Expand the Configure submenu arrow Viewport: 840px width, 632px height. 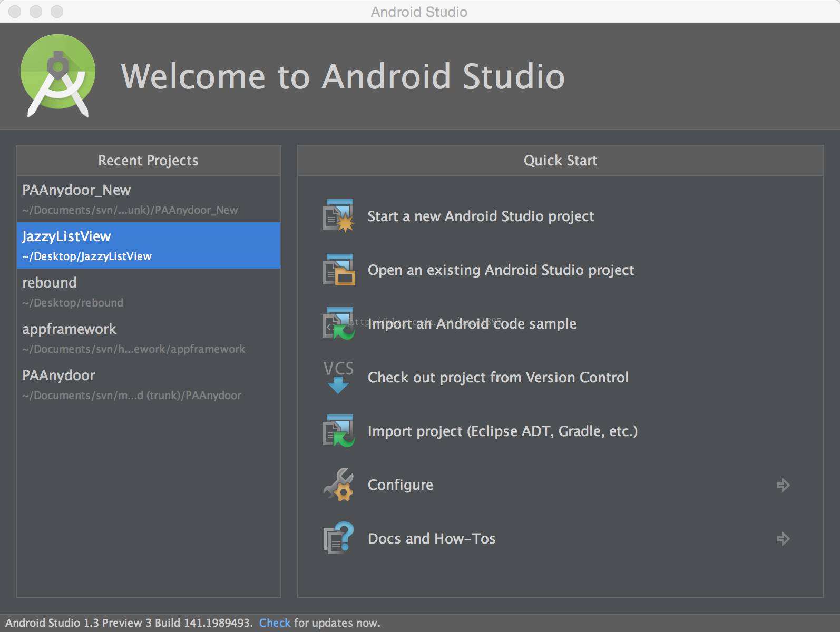(x=783, y=485)
